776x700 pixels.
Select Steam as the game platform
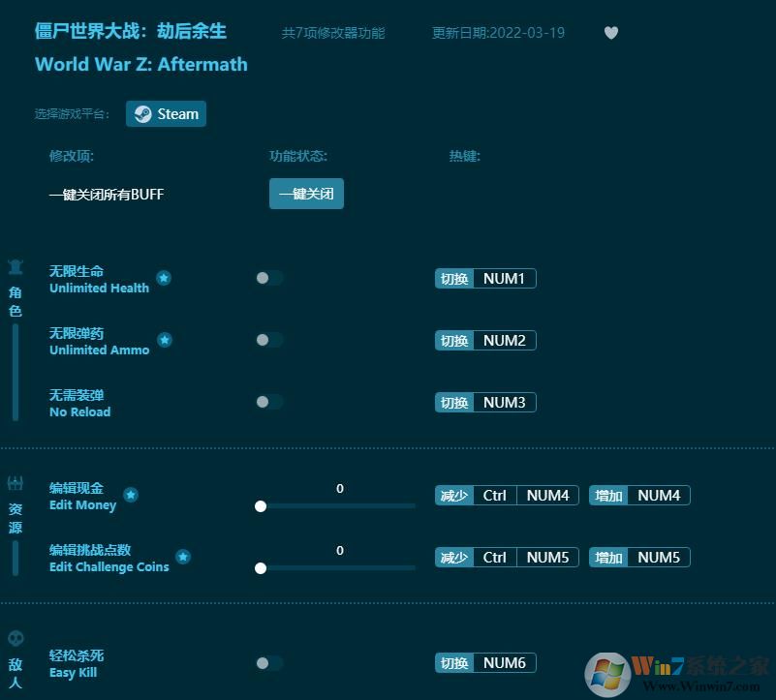[x=166, y=113]
